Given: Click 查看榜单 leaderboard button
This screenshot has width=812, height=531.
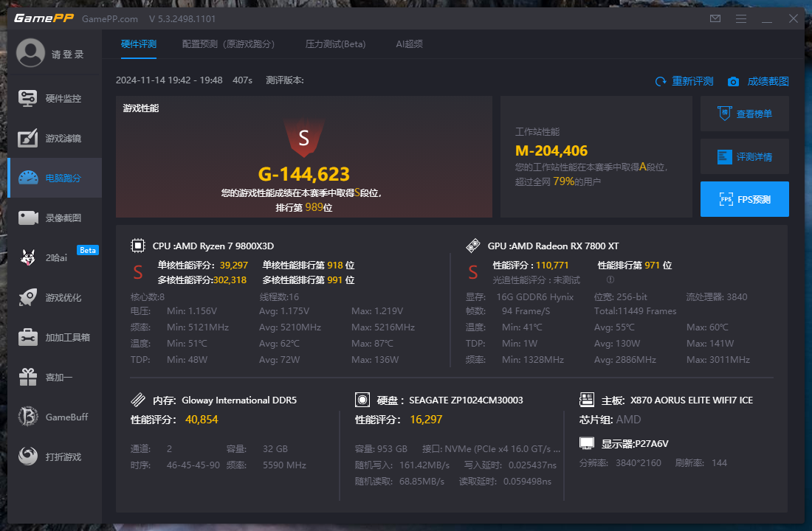Looking at the screenshot, I should pyautogui.click(x=745, y=114).
